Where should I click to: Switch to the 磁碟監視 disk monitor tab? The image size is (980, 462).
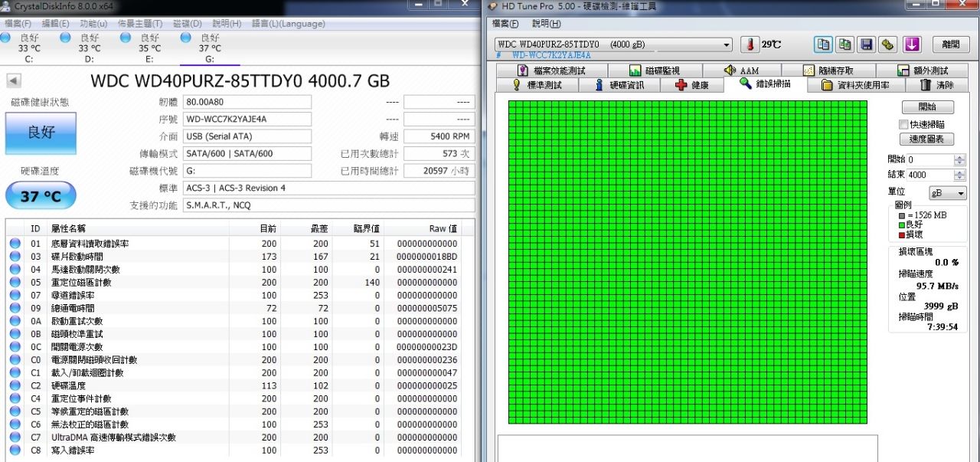pyautogui.click(x=655, y=70)
